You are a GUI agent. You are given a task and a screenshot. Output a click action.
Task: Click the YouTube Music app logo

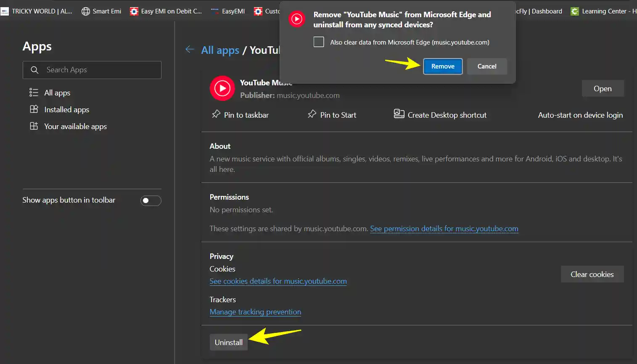click(x=222, y=88)
